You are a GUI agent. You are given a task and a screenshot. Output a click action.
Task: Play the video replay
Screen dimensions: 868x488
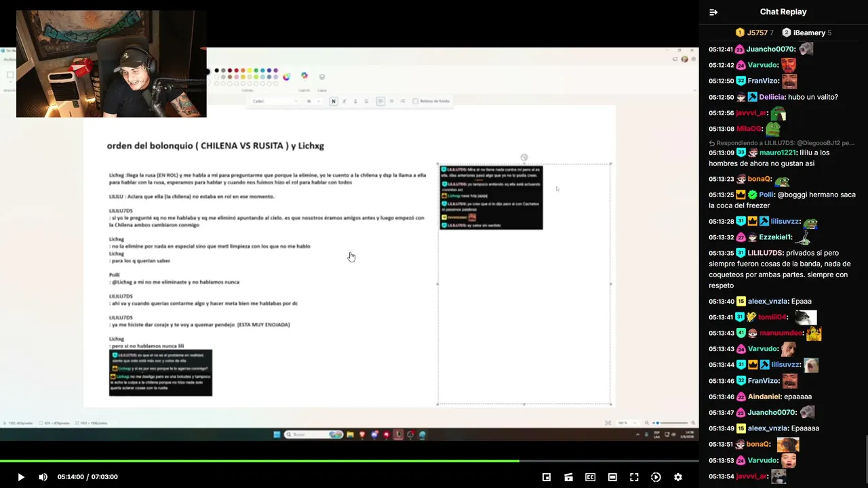20,477
